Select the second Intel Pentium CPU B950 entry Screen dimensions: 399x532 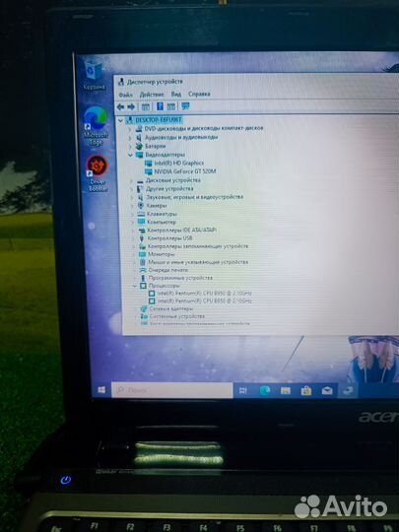pyautogui.click(x=205, y=300)
